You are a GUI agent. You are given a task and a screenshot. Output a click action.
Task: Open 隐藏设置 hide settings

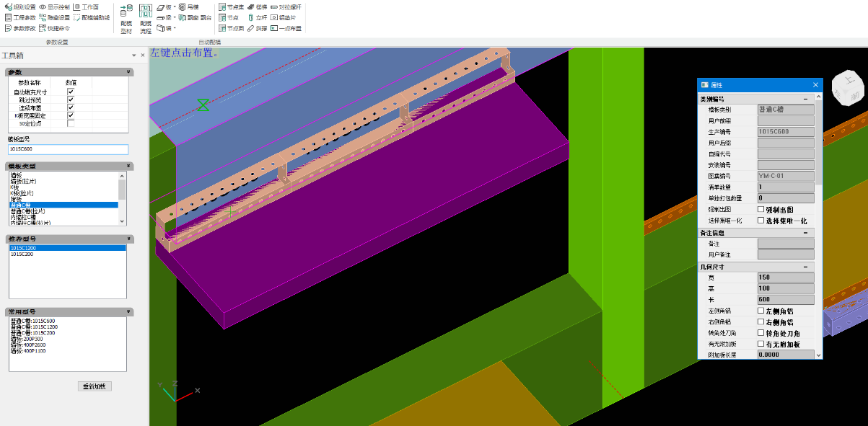coord(55,17)
